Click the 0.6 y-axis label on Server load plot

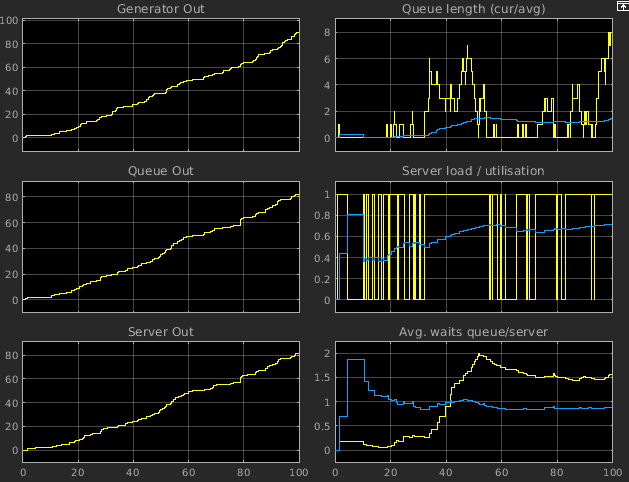(322, 237)
